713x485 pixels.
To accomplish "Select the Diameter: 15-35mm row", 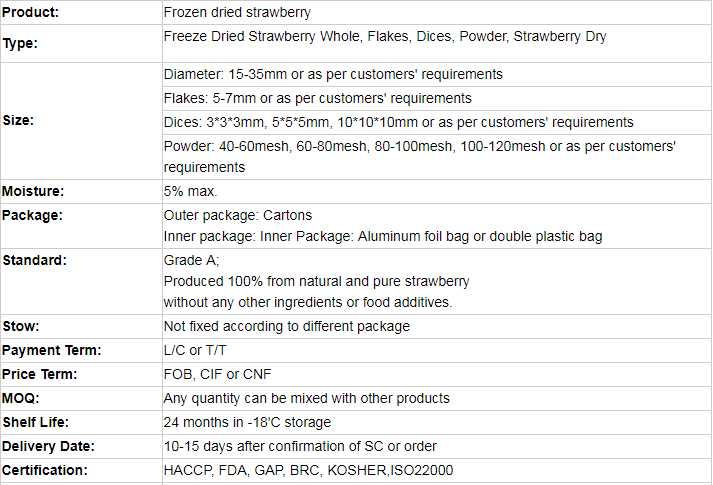I will point(333,74).
